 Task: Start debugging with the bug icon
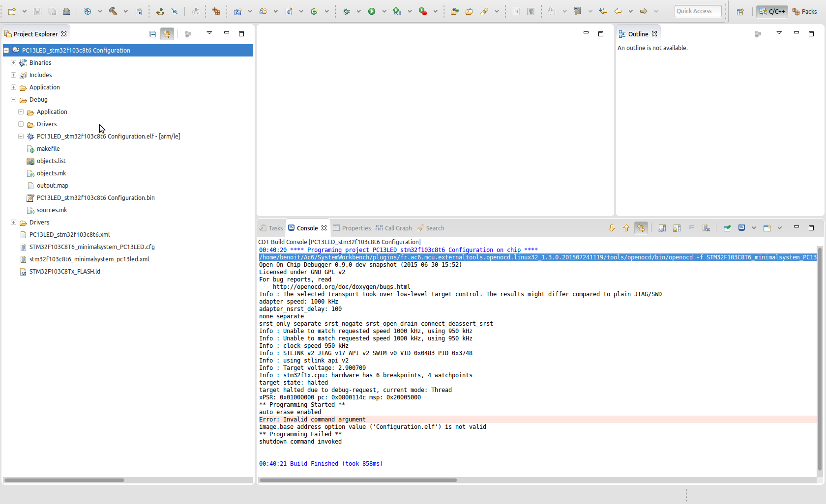click(347, 11)
